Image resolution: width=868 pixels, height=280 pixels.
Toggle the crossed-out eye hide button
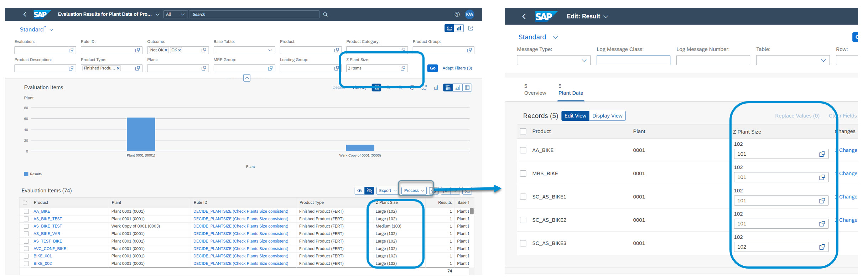tap(369, 191)
